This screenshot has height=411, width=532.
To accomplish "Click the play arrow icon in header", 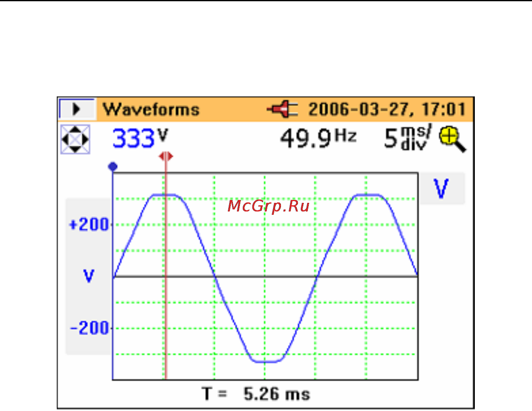I will point(76,109).
